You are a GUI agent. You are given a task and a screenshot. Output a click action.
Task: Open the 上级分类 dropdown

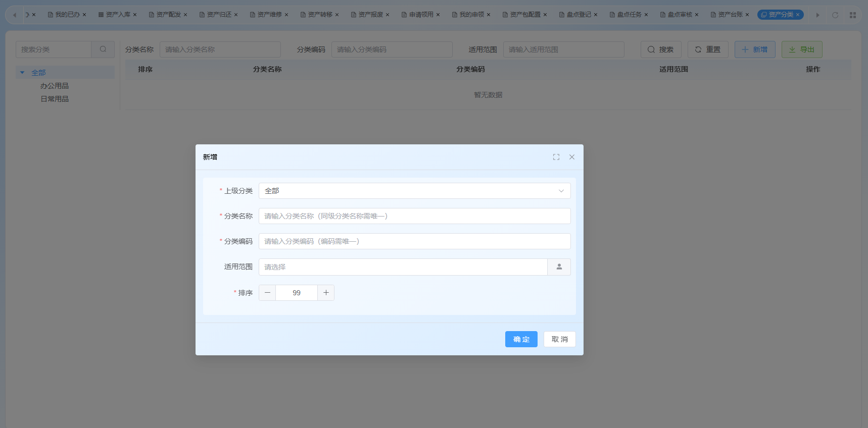click(415, 191)
